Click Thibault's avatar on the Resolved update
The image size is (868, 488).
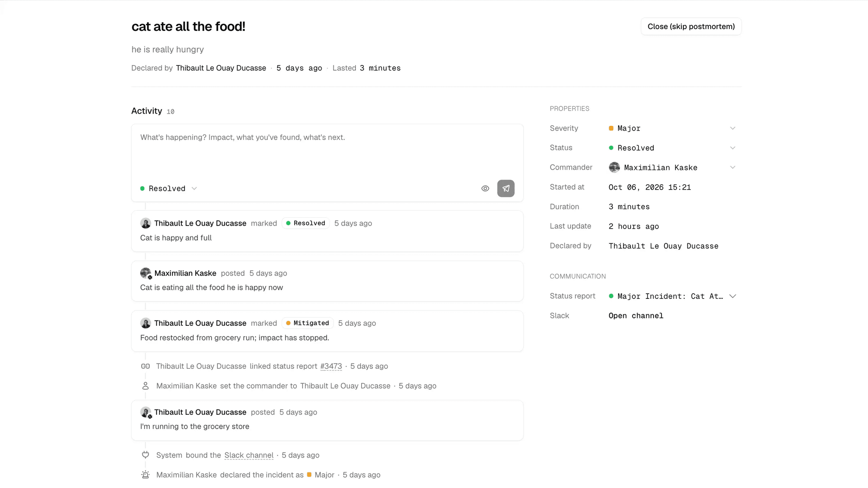click(x=145, y=223)
